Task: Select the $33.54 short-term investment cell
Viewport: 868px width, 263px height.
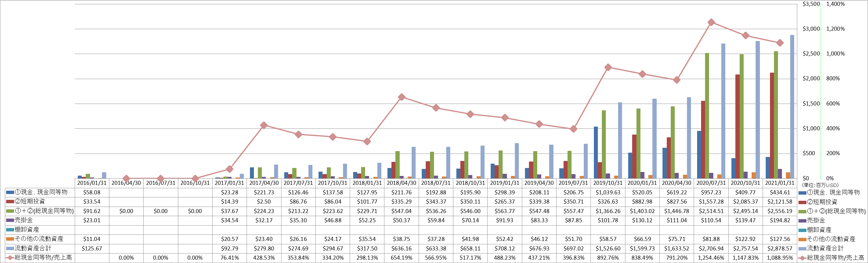Action: [92, 202]
